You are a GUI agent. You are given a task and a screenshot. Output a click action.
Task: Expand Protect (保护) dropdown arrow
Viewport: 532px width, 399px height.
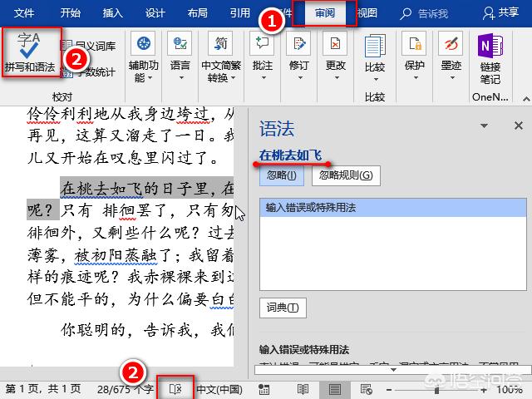click(x=416, y=77)
